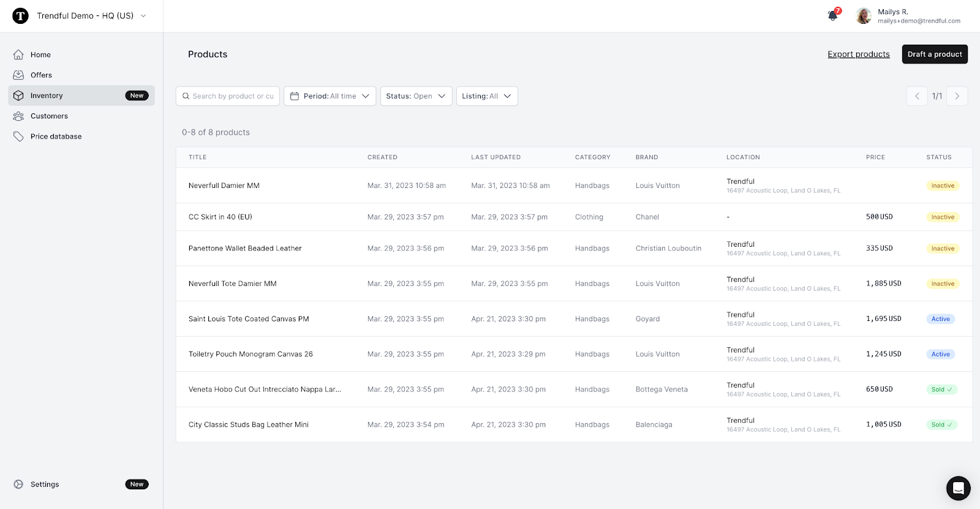Go to previous page of products

(917, 96)
